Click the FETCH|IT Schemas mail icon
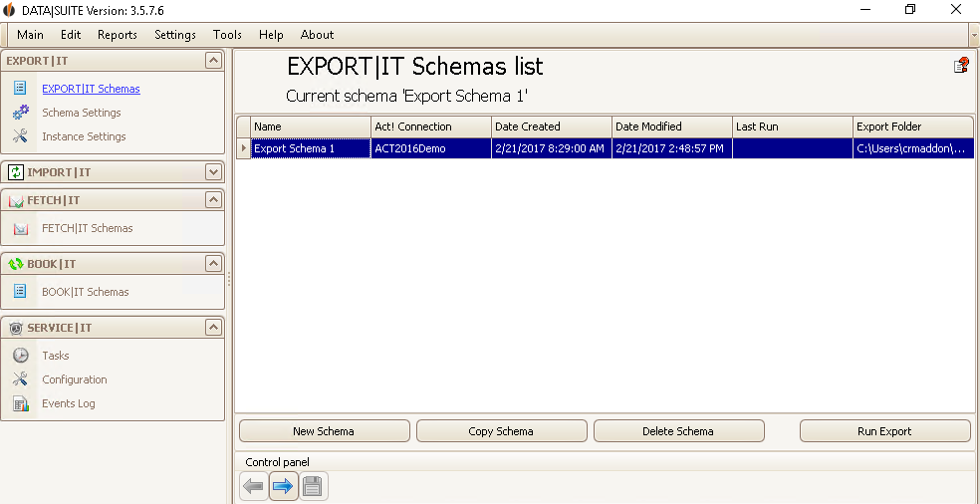The width and height of the screenshot is (980, 504). (21, 229)
